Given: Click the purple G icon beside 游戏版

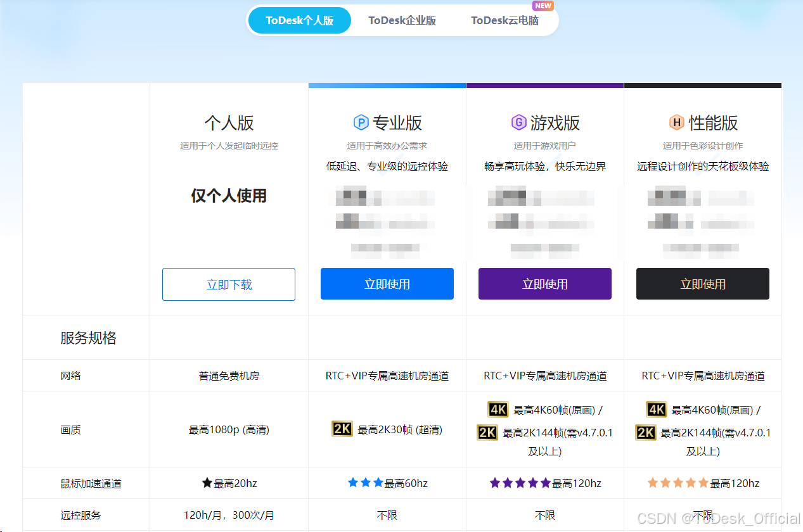Looking at the screenshot, I should click(x=518, y=122).
